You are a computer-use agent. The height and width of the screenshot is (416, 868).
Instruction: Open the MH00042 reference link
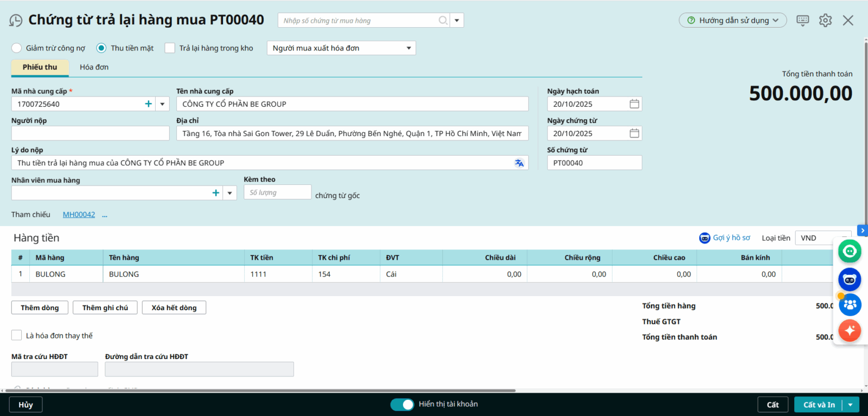(79, 215)
